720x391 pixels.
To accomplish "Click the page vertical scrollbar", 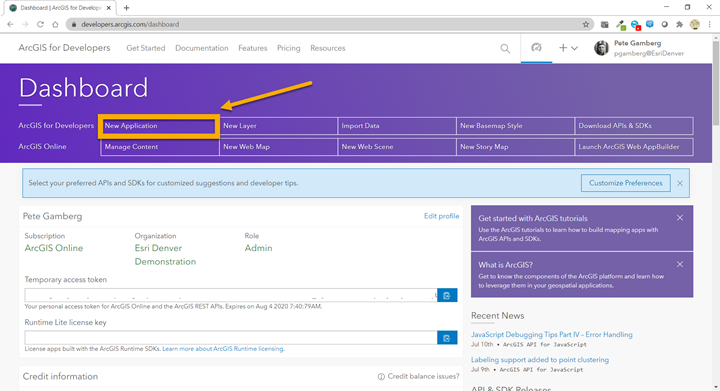I will point(715,83).
